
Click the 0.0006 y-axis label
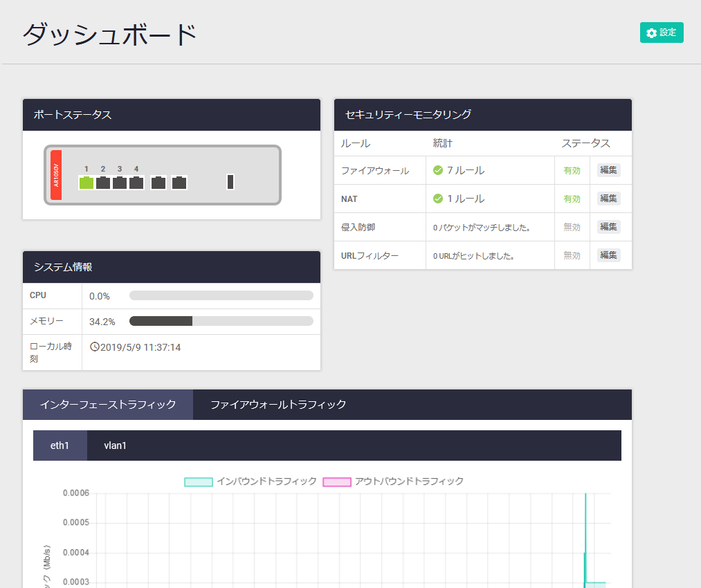(76, 493)
